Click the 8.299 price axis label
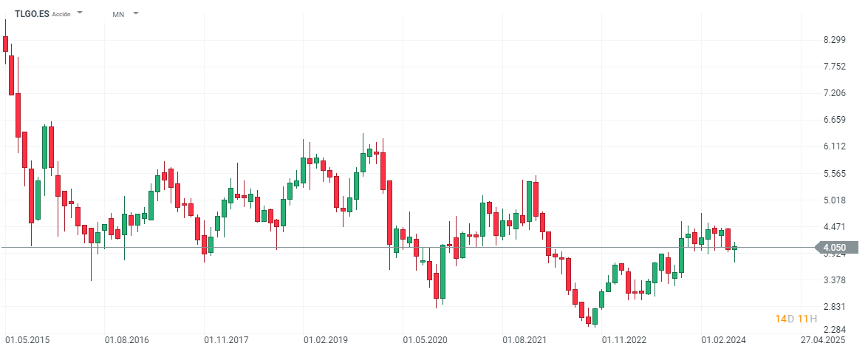This screenshot has height=352, width=868. coord(833,40)
